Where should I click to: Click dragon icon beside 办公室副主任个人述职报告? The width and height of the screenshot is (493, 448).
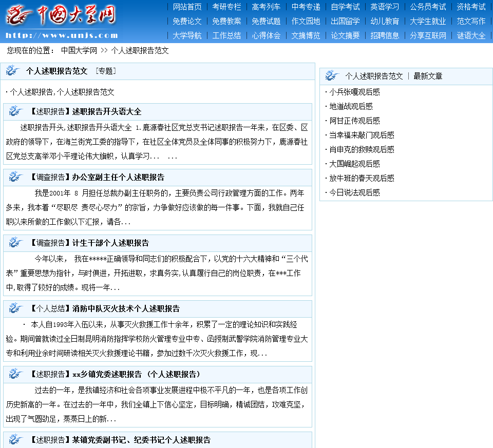point(16,177)
